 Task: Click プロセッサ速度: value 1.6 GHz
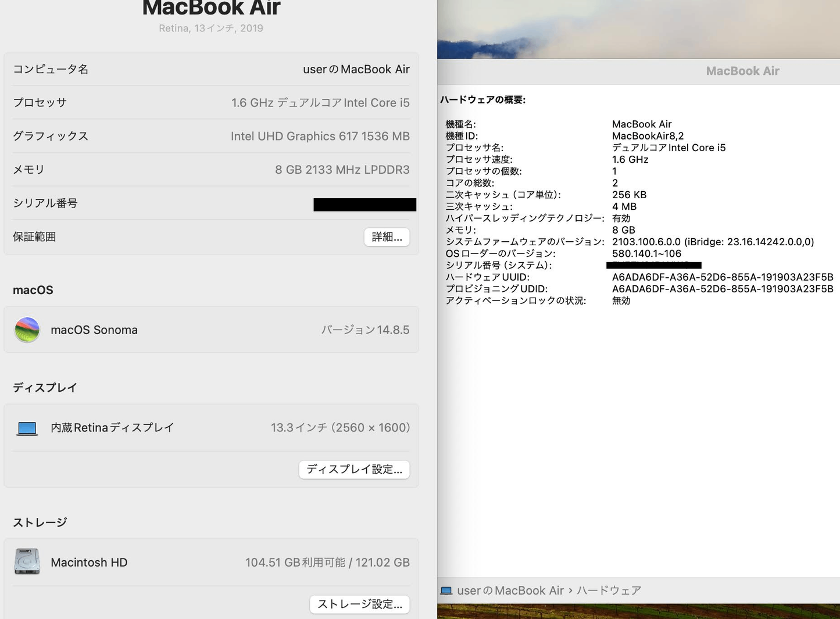630,159
